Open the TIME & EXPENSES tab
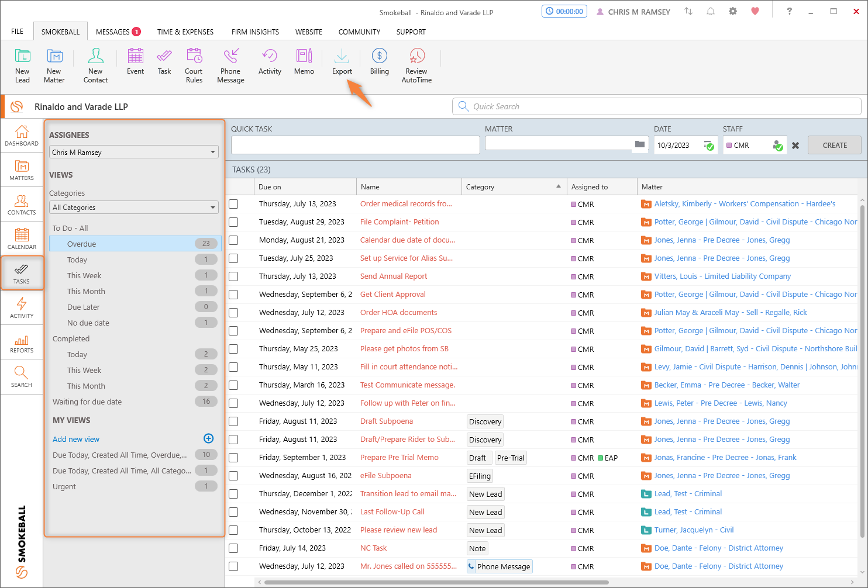The width and height of the screenshot is (868, 588). click(185, 32)
